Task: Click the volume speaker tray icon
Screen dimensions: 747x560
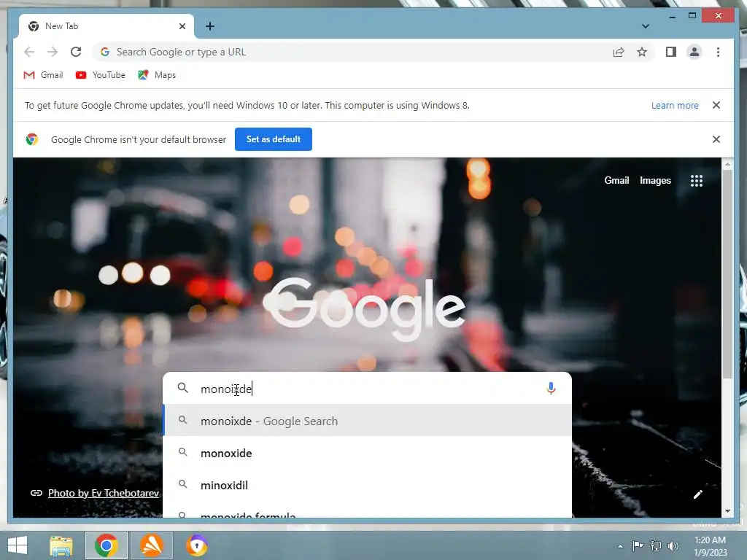Action: 673,545
